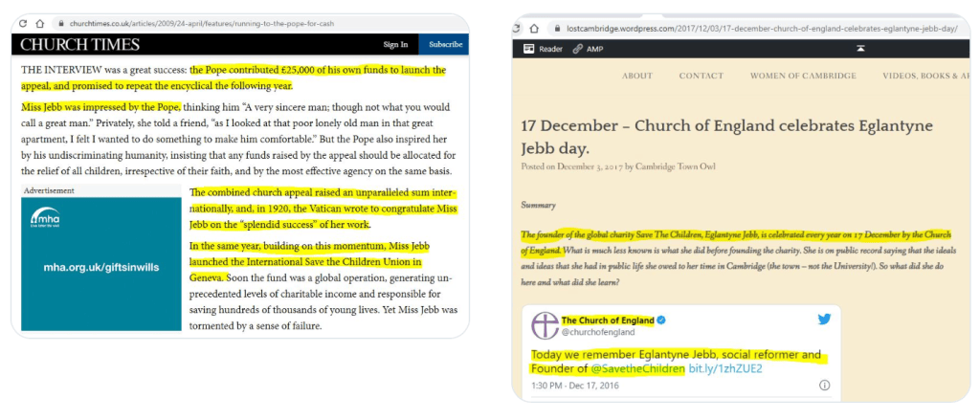Open the CHURCH TIMES masthead logo
The image size is (980, 420).
(80, 44)
